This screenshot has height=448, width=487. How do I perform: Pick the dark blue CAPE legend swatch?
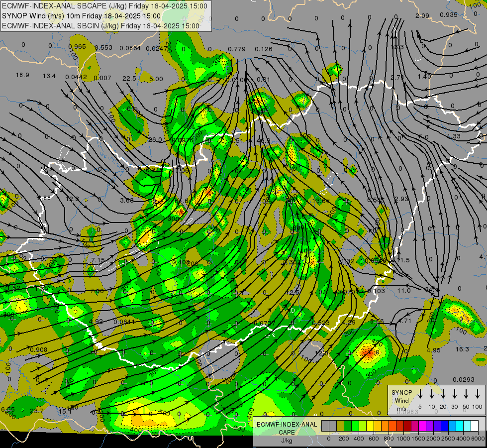coord(444,426)
